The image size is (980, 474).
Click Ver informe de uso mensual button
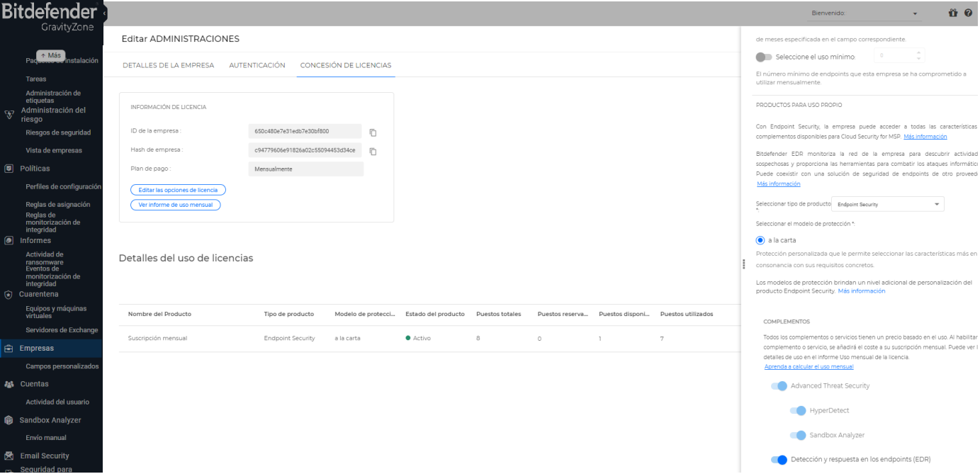tap(176, 205)
